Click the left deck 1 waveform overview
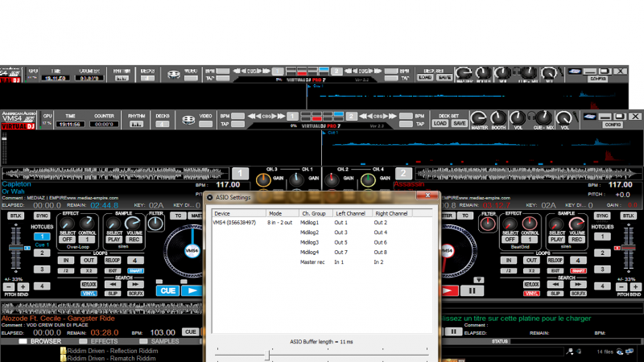Image resolution: width=644 pixels, height=362 pixels. [x=115, y=174]
